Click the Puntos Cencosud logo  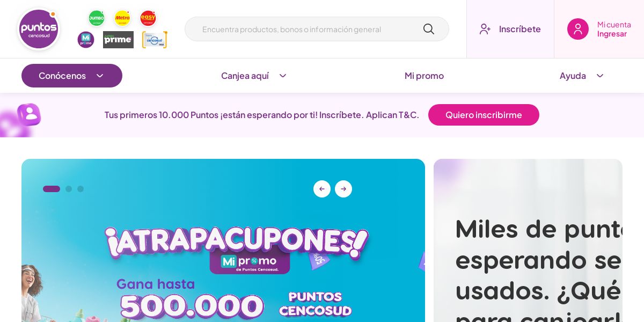click(x=39, y=29)
